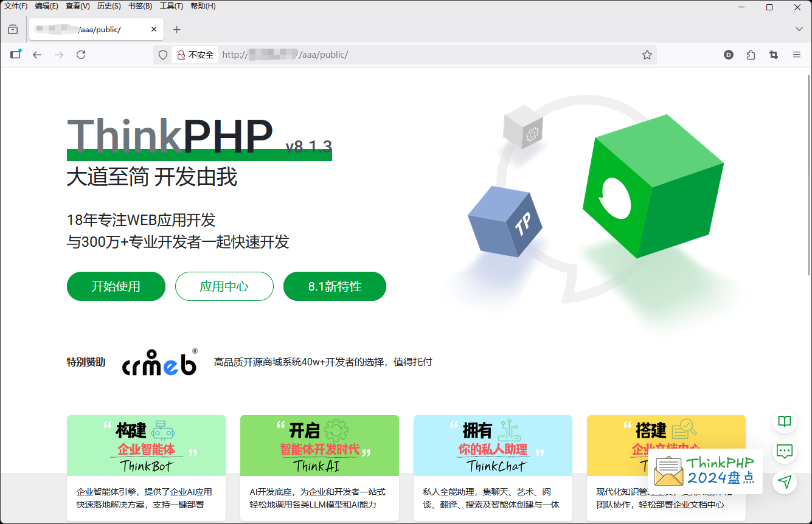Open the application hamburger menu
The width and height of the screenshot is (812, 524).
796,55
